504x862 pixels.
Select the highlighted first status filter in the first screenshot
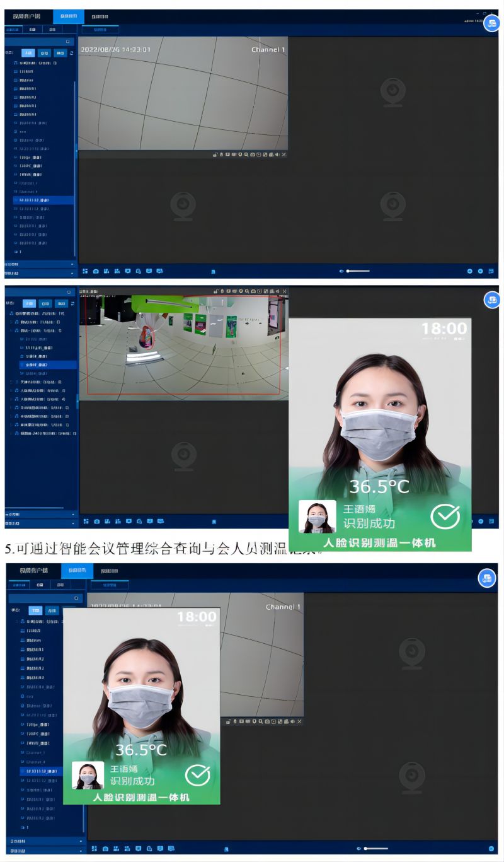[x=28, y=53]
